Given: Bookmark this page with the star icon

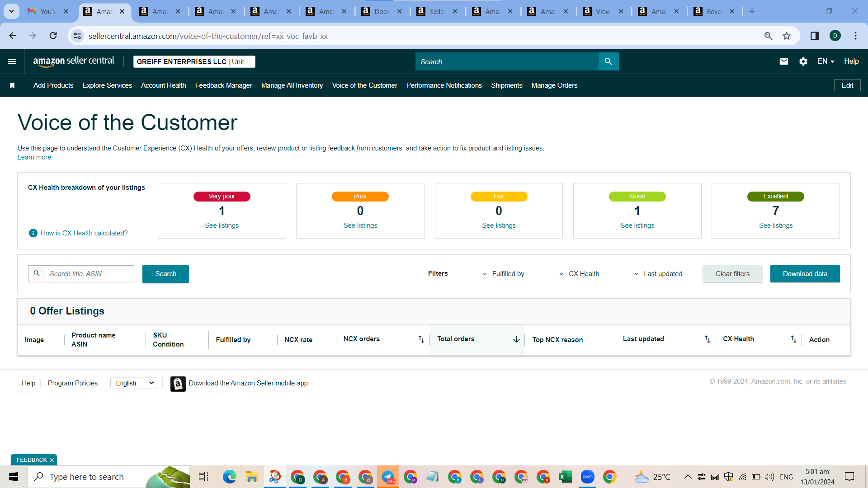Looking at the screenshot, I should tap(787, 36).
